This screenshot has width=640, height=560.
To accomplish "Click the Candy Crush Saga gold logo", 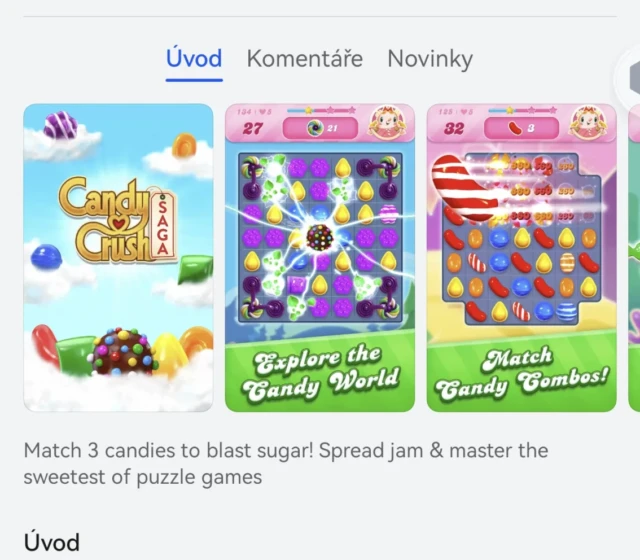I will (118, 220).
